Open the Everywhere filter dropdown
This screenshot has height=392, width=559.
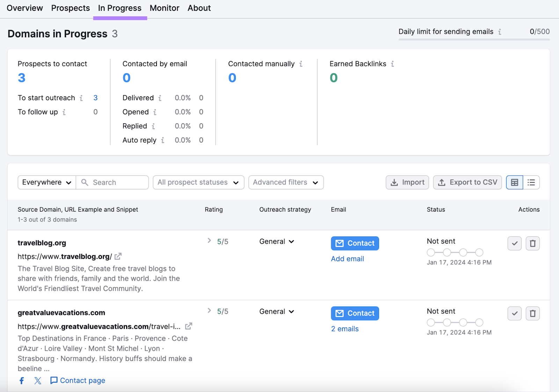tap(46, 182)
